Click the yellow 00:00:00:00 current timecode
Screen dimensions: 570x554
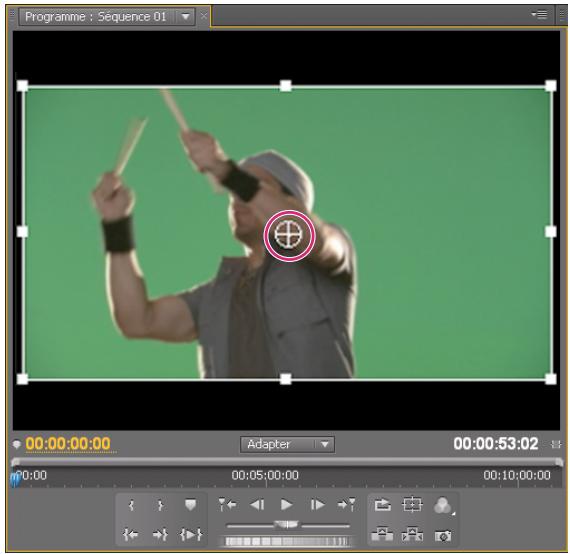click(x=68, y=444)
